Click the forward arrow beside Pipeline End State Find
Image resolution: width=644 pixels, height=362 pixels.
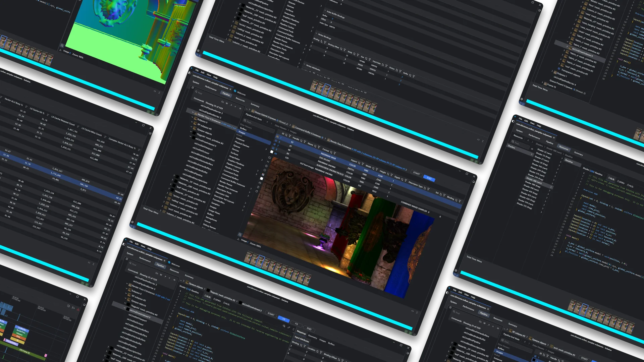tap(271, 123)
